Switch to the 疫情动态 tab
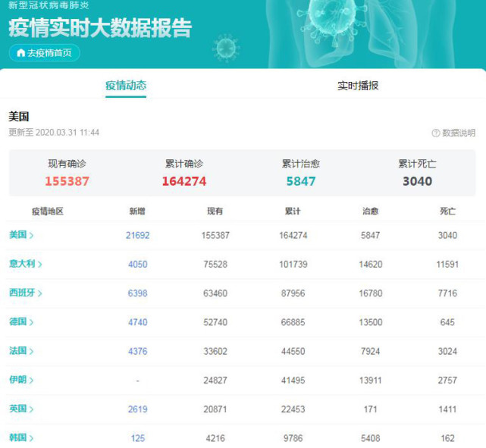 [x=126, y=86]
